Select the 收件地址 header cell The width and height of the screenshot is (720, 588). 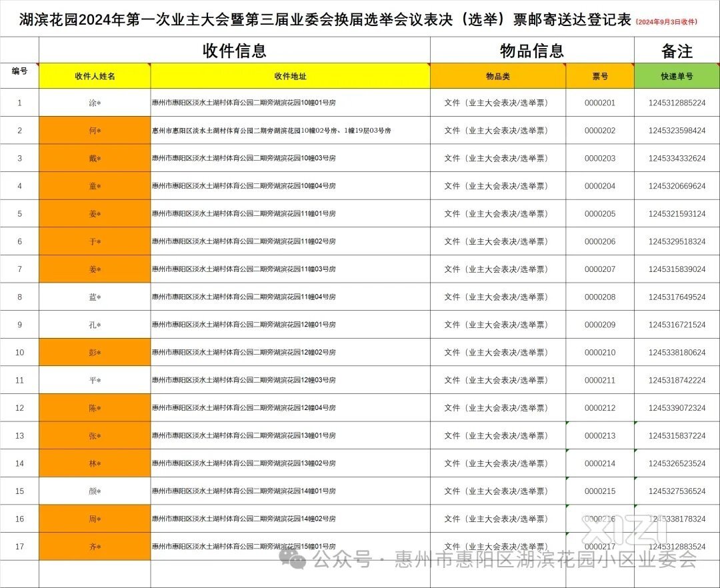click(290, 76)
